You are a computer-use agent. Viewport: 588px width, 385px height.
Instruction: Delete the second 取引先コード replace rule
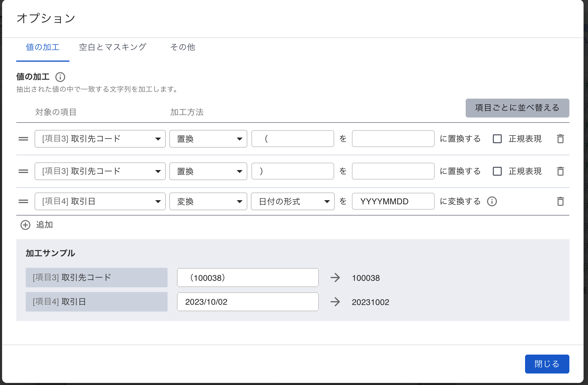tap(560, 171)
